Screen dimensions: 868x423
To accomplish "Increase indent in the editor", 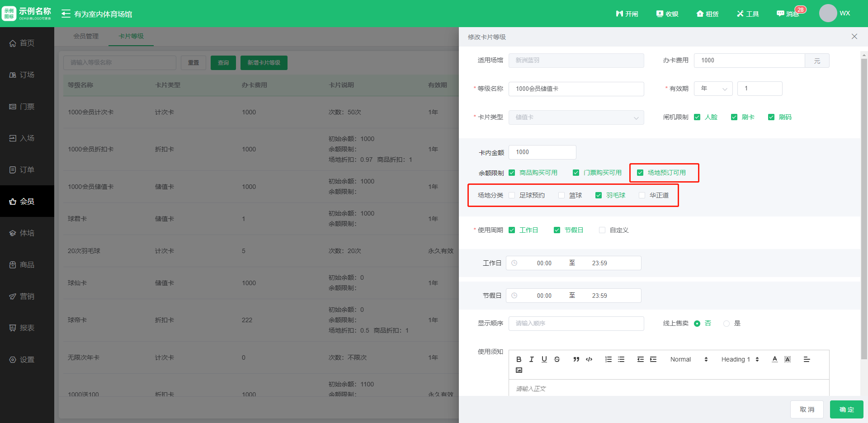I will (653, 359).
